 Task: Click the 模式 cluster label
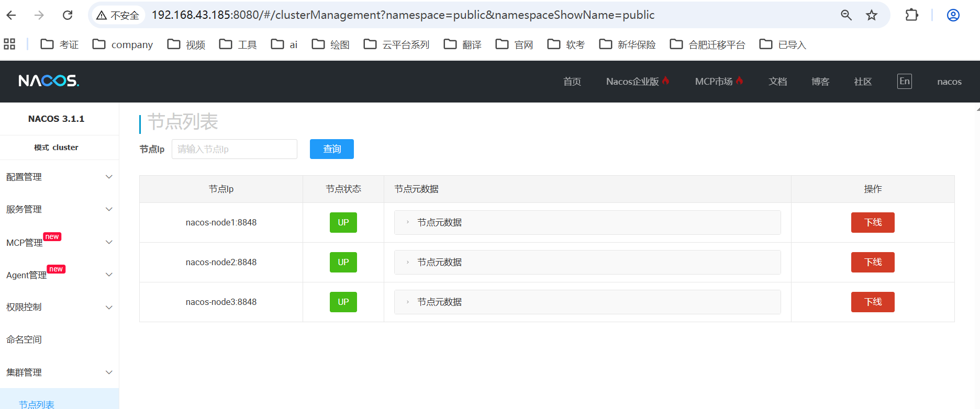56,147
